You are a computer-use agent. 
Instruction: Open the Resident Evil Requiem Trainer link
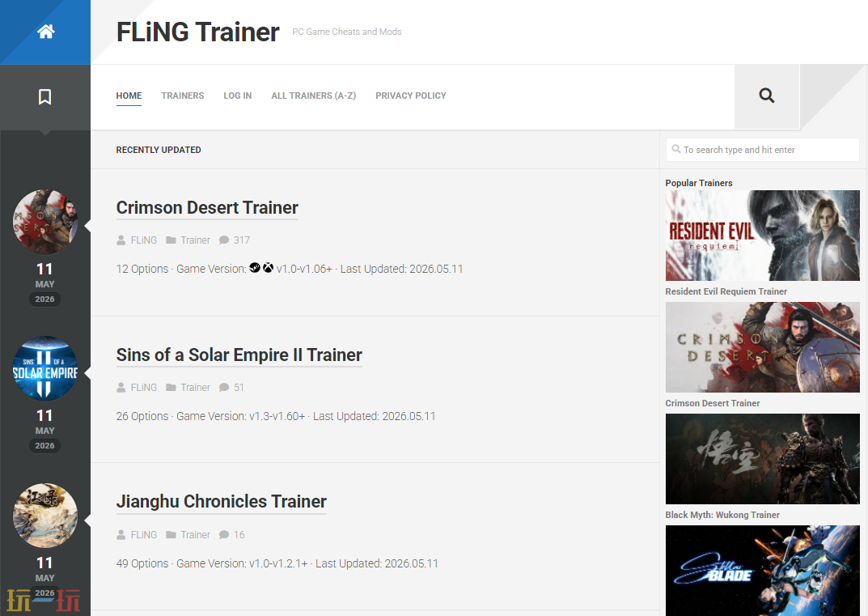tap(726, 291)
